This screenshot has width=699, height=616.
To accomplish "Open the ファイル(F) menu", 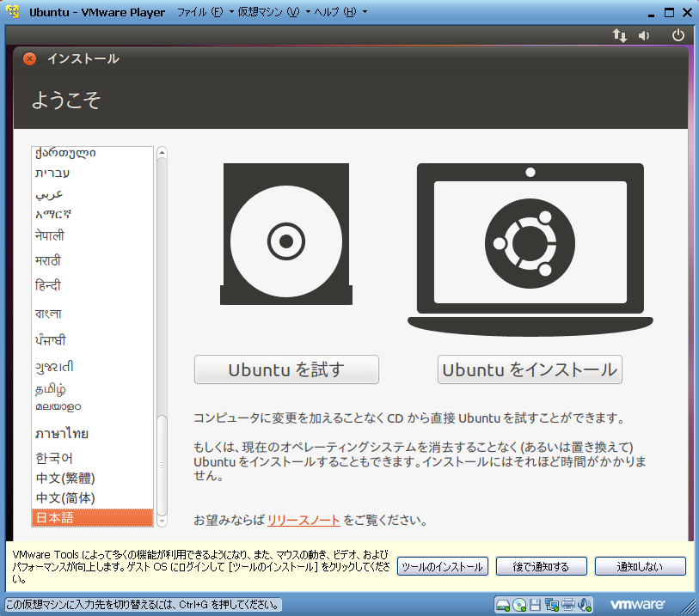I will coord(205,12).
